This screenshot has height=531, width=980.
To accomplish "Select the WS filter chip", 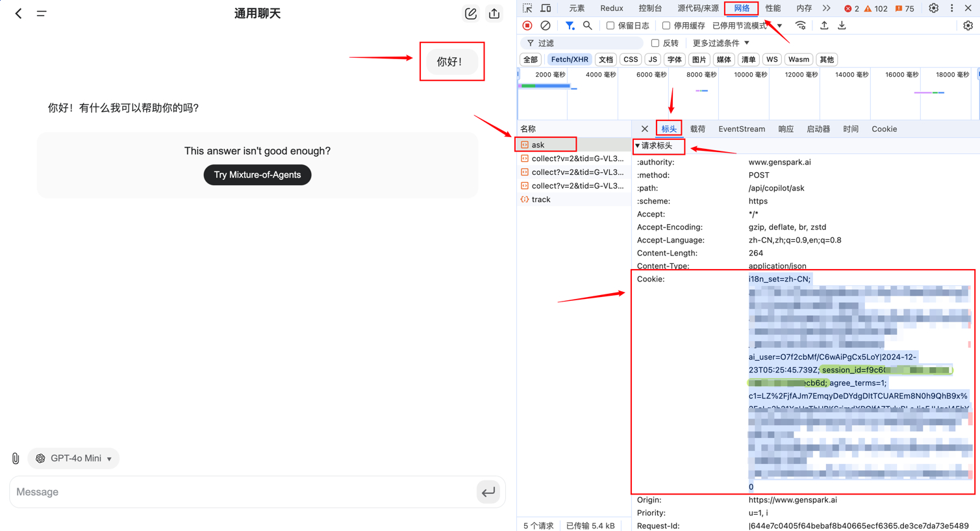I will (x=772, y=59).
